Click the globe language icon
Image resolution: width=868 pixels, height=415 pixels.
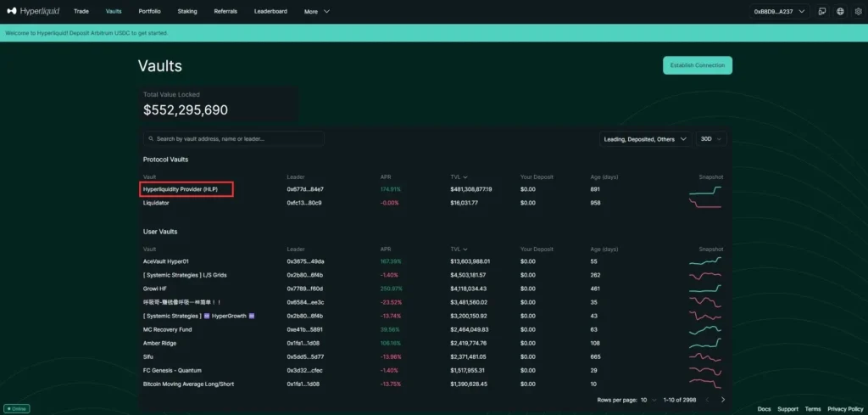[839, 12]
